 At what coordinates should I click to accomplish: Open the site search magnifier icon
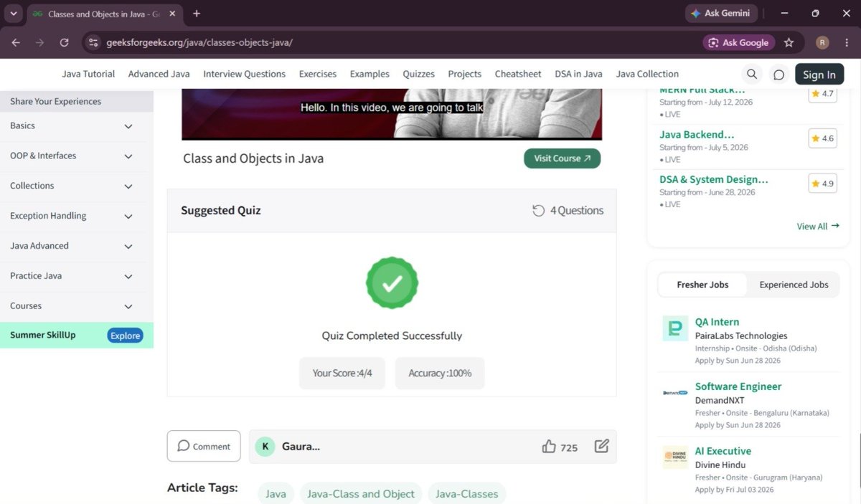(751, 74)
